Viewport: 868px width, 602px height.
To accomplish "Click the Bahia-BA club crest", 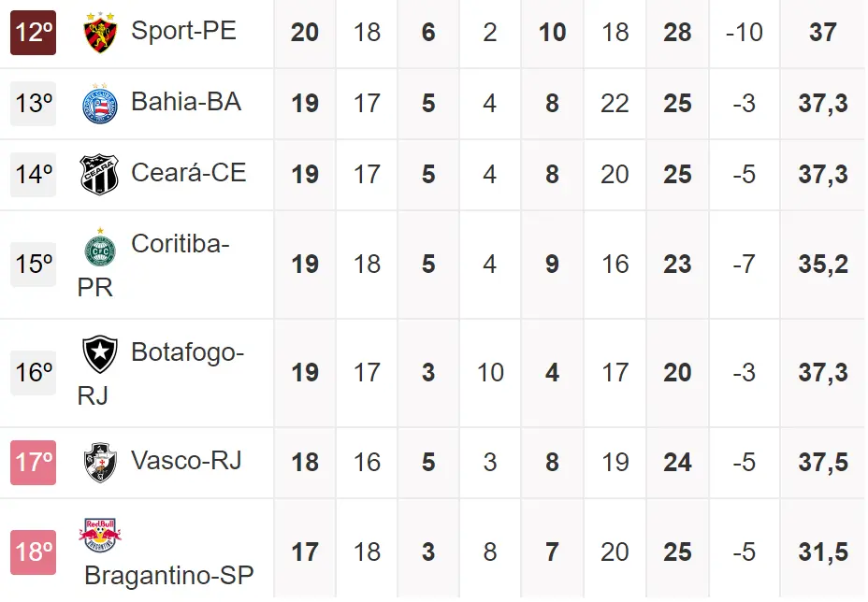I will [100, 104].
